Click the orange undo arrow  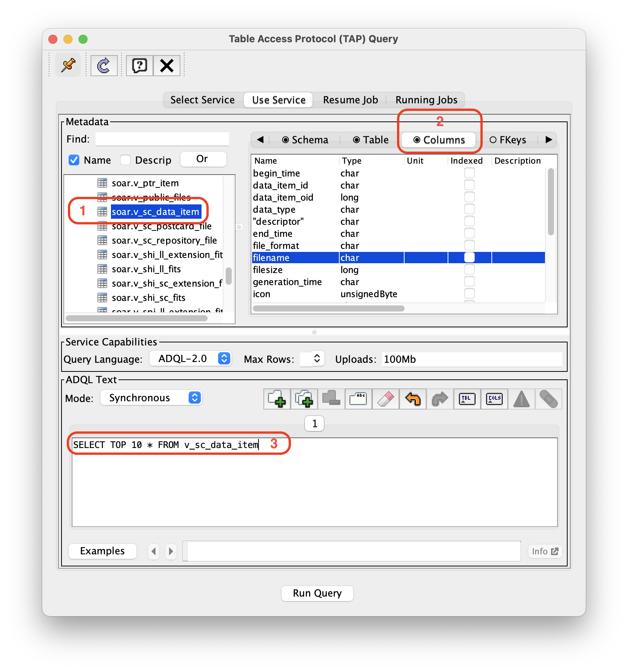coord(413,399)
